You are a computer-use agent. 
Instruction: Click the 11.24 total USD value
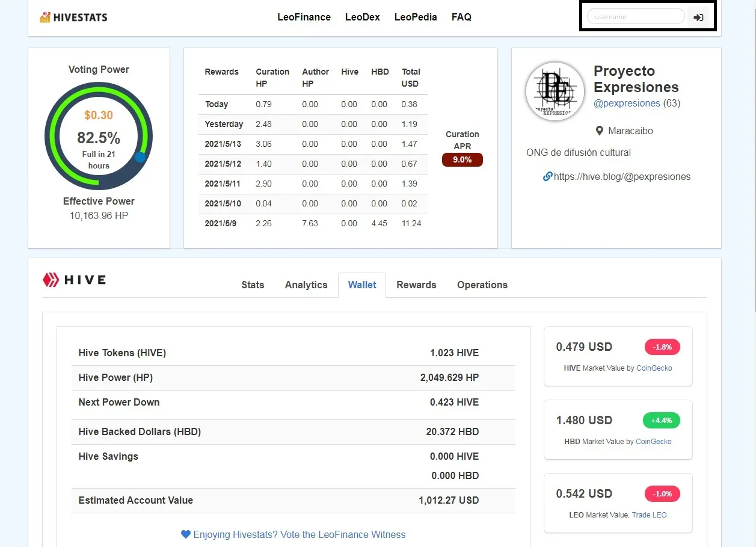click(x=411, y=223)
